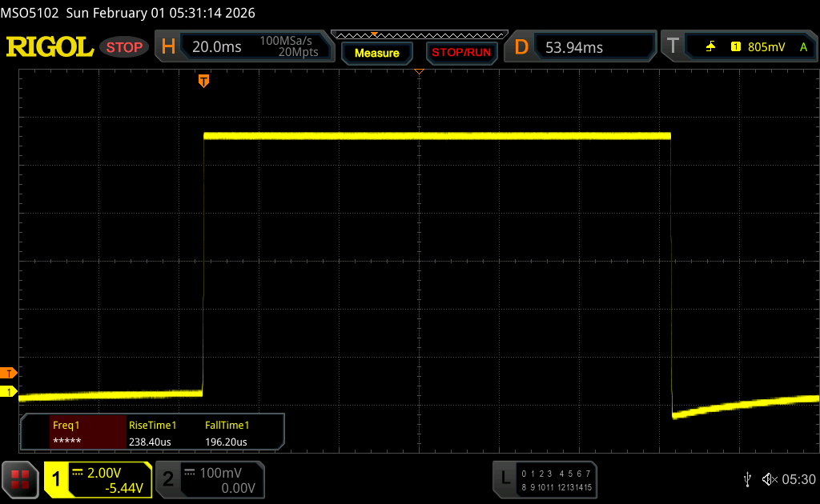Enable channel 2 with 100mV label

click(x=209, y=479)
